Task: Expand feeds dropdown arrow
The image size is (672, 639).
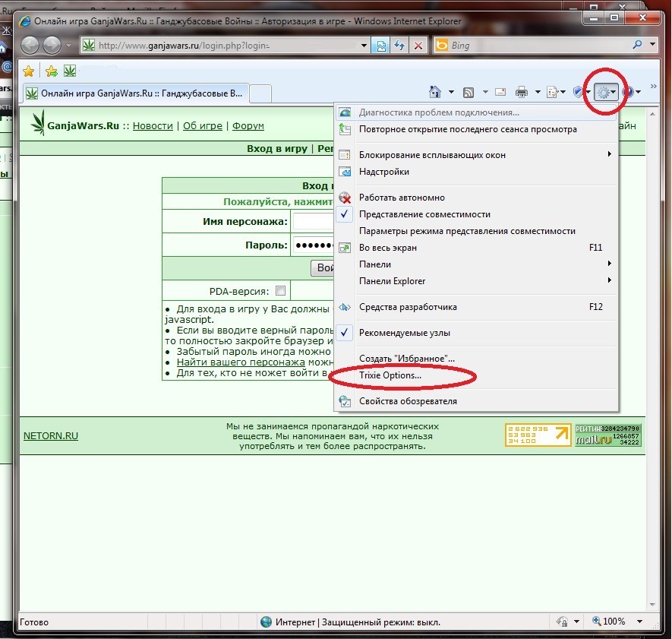Action: (485, 92)
